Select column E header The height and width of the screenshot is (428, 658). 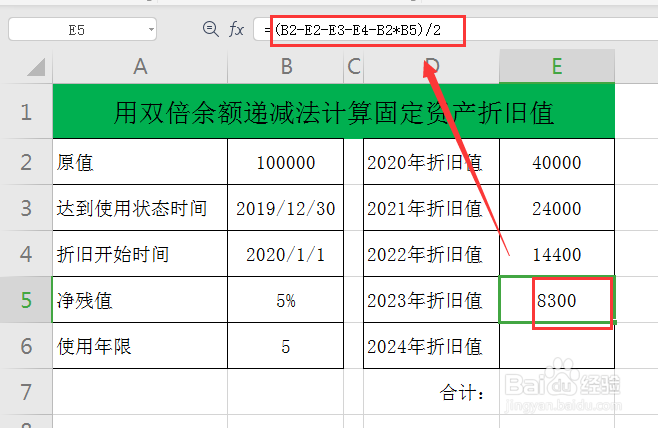click(x=557, y=66)
